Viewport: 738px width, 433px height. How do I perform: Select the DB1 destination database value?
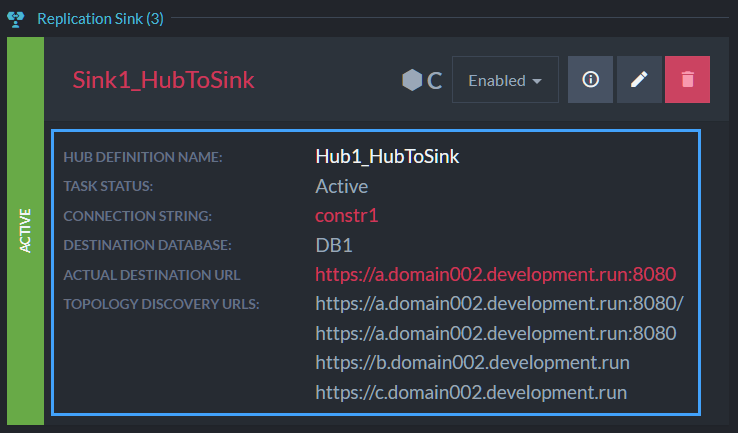(x=334, y=245)
